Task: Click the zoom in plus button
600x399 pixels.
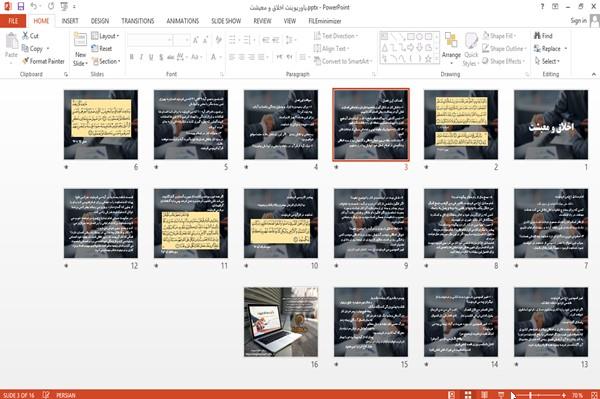Action: click(564, 395)
